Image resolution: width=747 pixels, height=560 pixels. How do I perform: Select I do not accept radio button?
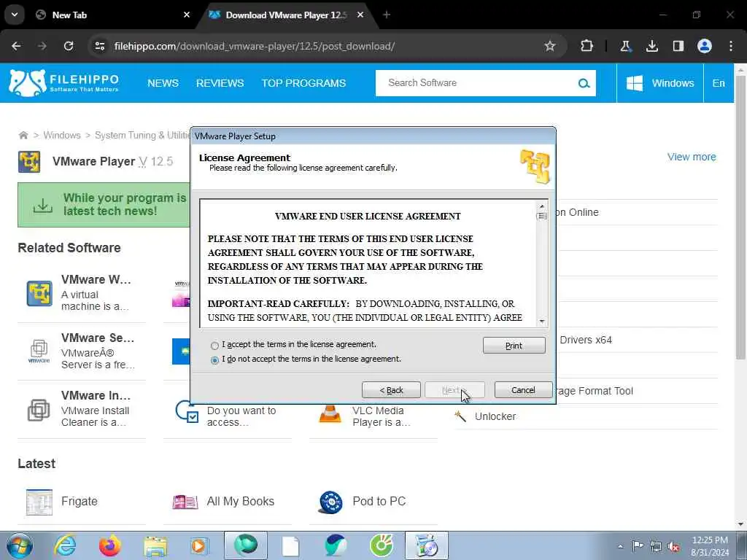click(x=214, y=360)
